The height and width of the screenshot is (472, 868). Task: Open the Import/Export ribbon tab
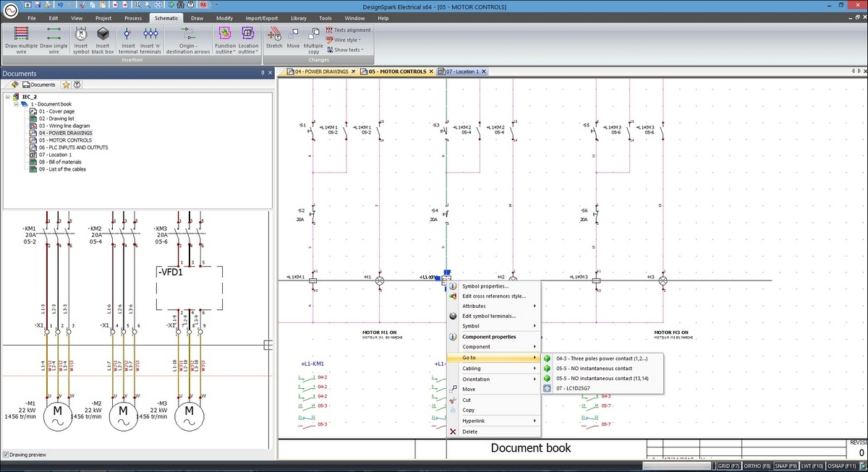click(261, 17)
